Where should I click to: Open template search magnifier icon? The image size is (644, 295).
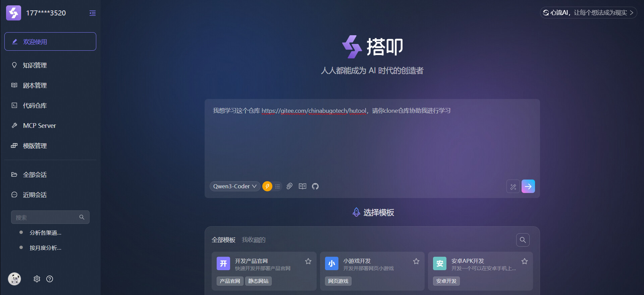523,240
